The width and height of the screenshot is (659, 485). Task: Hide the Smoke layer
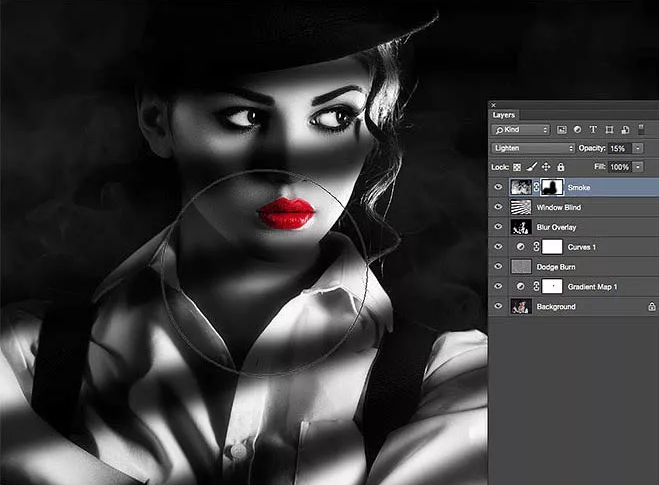tap(498, 187)
